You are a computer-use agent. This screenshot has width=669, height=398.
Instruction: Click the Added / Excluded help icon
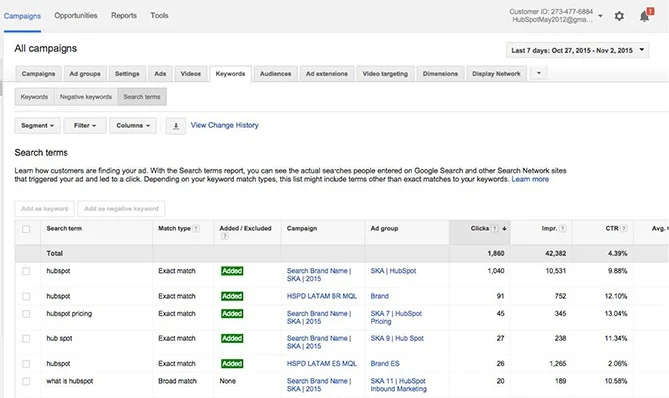[224, 236]
